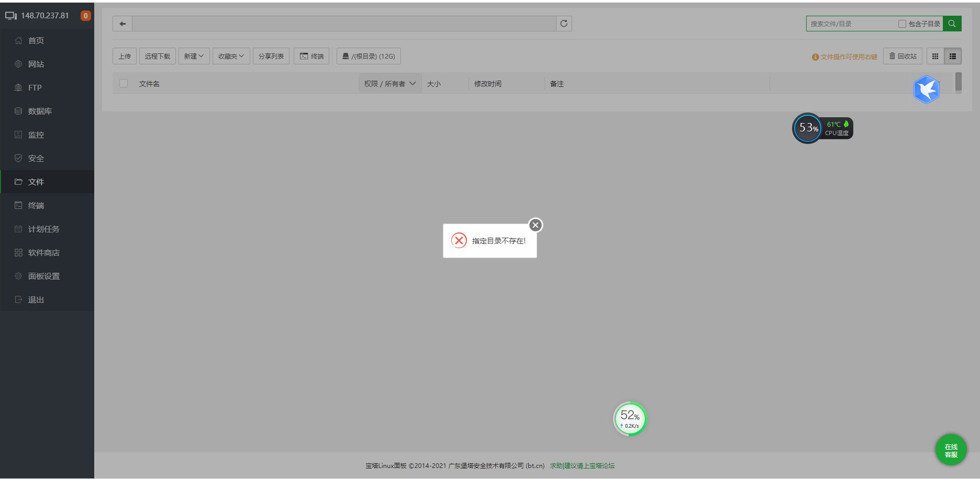This screenshot has height=479, width=980.
Task: Open the 分享列表 button
Action: [x=271, y=56]
